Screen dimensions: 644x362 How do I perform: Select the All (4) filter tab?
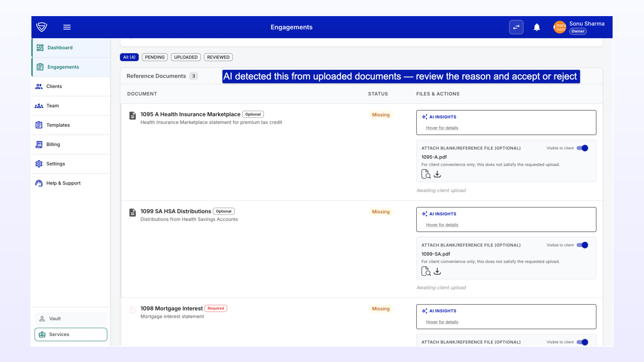click(x=129, y=57)
